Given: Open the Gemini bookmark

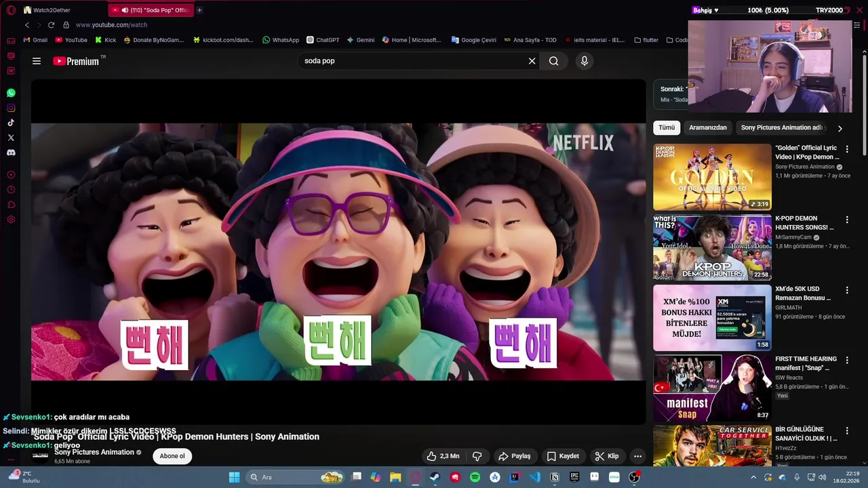Looking at the screenshot, I should (361, 40).
